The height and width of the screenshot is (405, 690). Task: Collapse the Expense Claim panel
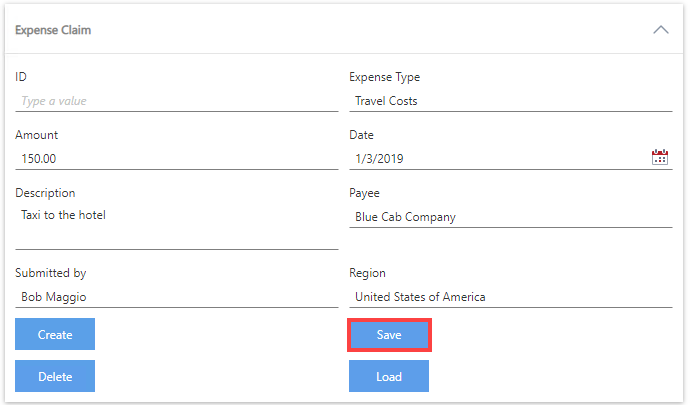click(x=660, y=30)
